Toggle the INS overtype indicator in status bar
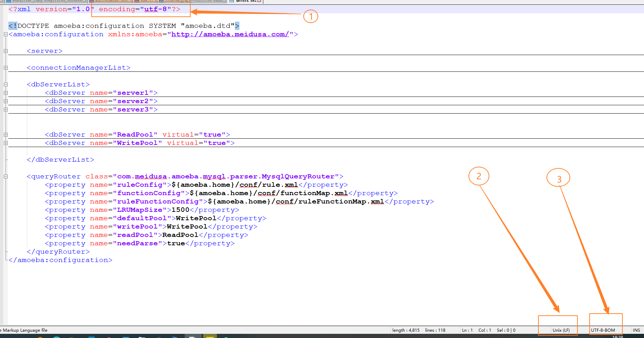 click(637, 330)
